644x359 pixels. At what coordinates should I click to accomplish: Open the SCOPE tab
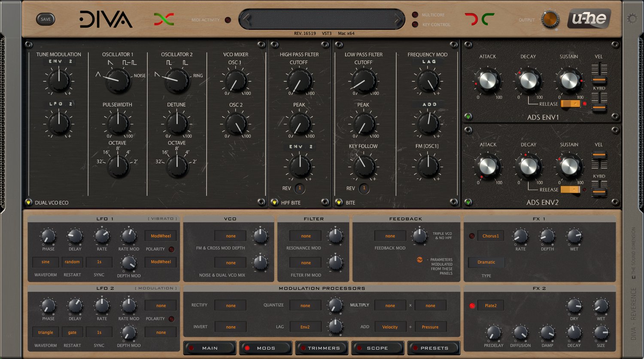377,348
